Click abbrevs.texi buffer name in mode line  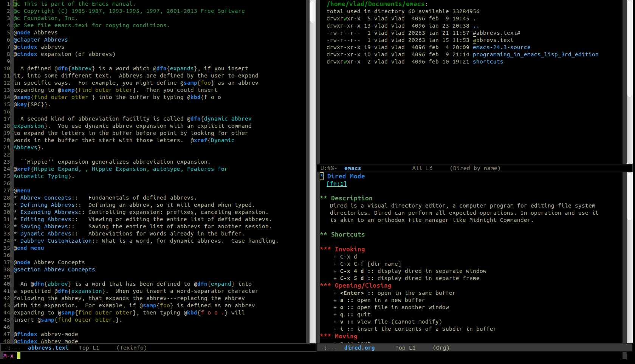click(x=48, y=348)
